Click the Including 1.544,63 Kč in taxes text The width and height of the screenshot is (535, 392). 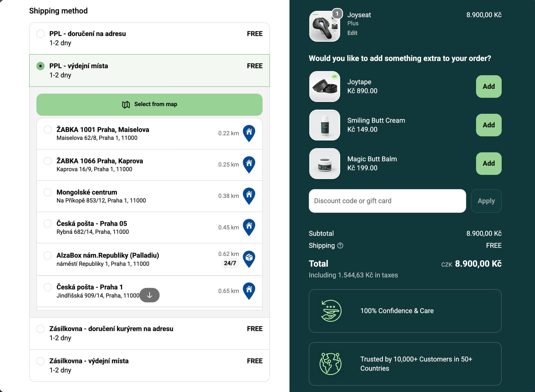[x=353, y=275]
